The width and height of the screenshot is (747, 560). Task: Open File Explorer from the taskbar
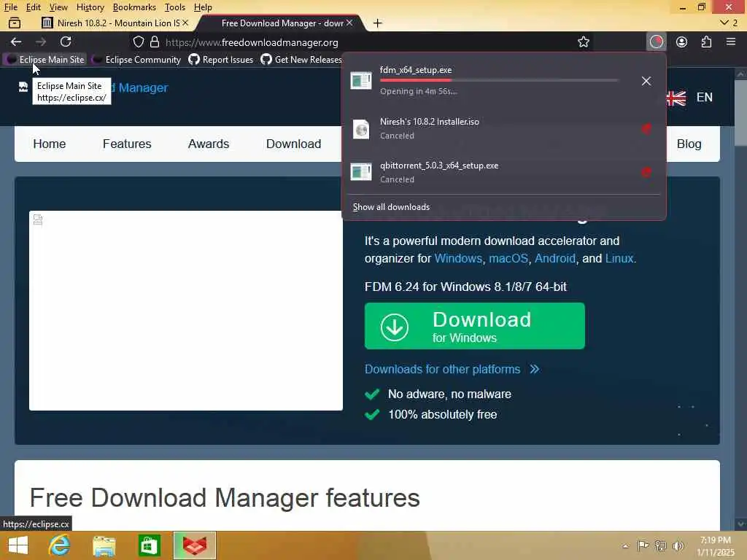pos(104,545)
